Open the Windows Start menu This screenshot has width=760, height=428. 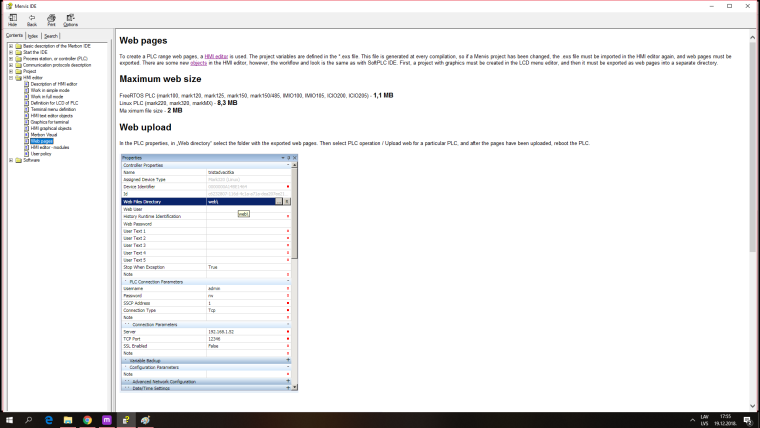point(9,420)
